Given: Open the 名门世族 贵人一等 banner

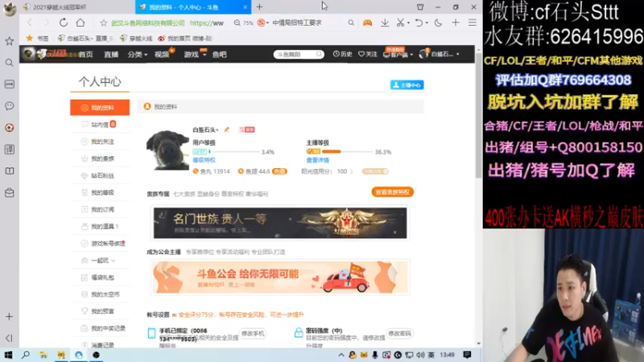Looking at the screenshot, I should [x=280, y=223].
